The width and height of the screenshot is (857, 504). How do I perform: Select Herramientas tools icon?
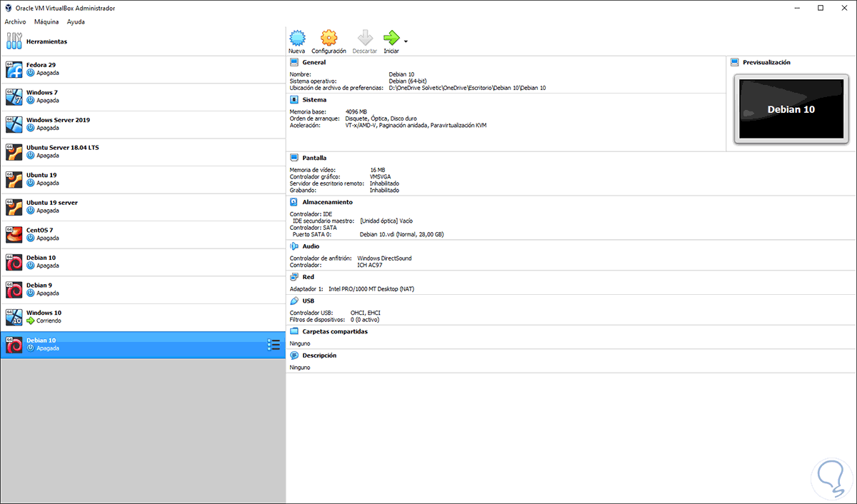point(14,41)
